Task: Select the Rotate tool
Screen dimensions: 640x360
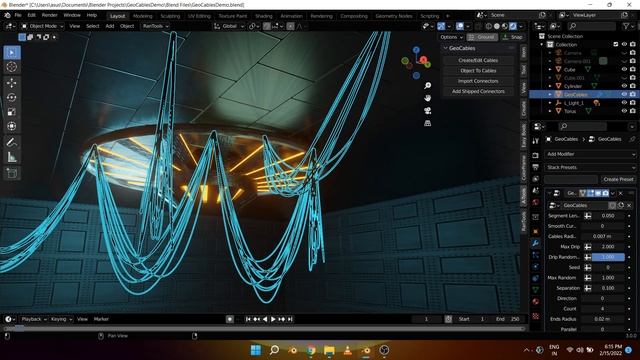Action: 12,97
